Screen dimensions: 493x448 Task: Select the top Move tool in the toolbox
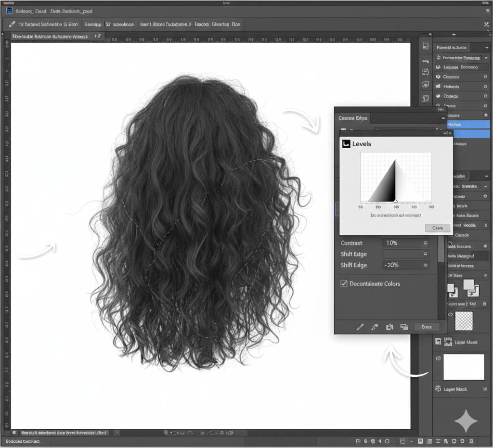(6, 46)
